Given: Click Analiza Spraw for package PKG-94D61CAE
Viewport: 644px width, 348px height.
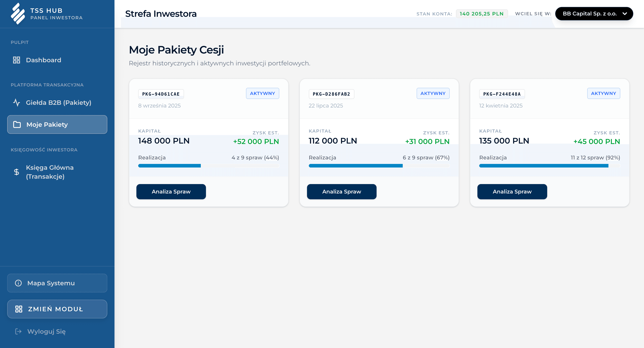Looking at the screenshot, I should 171,191.
